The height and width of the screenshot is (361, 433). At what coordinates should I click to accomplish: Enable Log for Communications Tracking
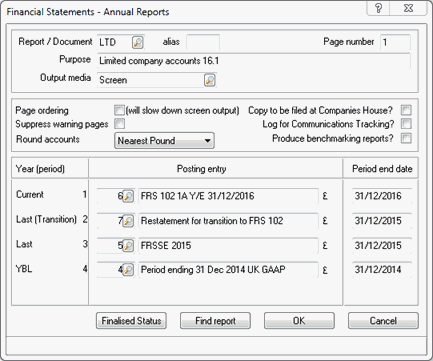(406, 124)
